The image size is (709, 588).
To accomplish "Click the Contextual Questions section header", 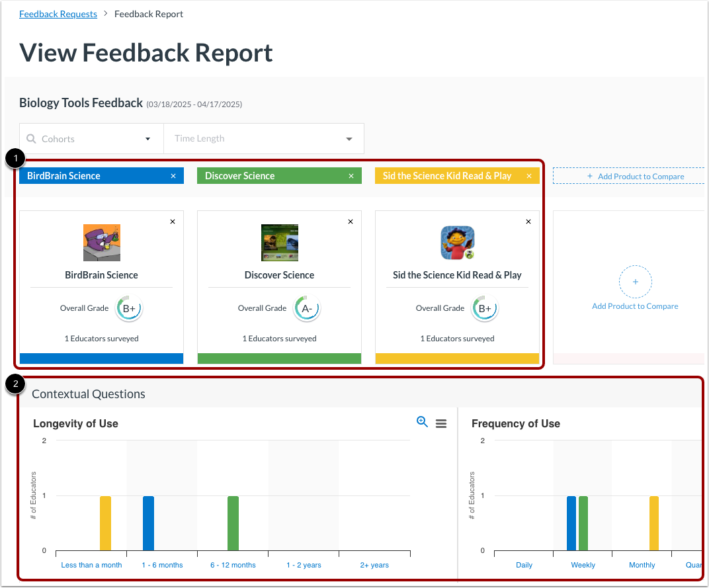I will (x=89, y=394).
